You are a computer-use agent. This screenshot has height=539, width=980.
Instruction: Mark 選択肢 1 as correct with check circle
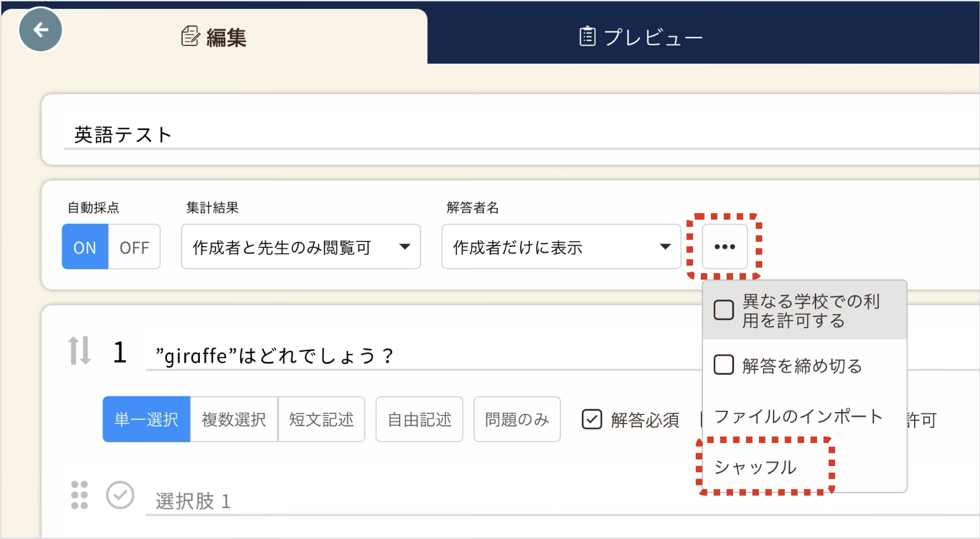coord(120,495)
